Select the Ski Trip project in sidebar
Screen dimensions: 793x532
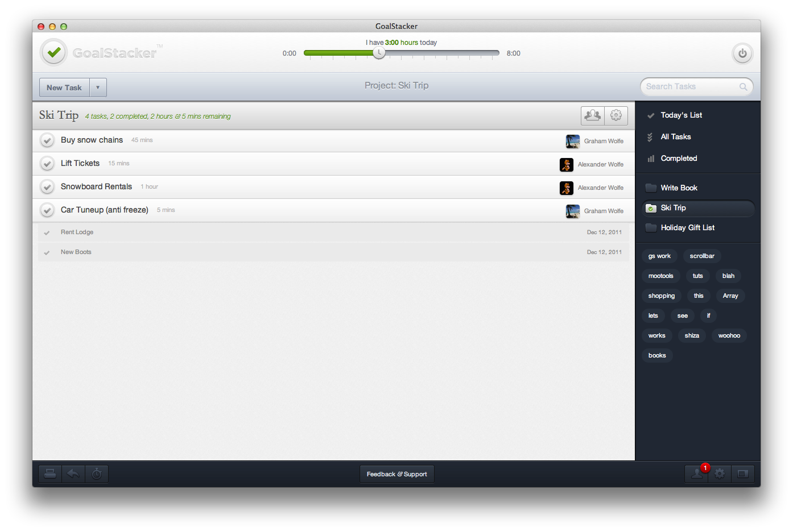(697, 208)
